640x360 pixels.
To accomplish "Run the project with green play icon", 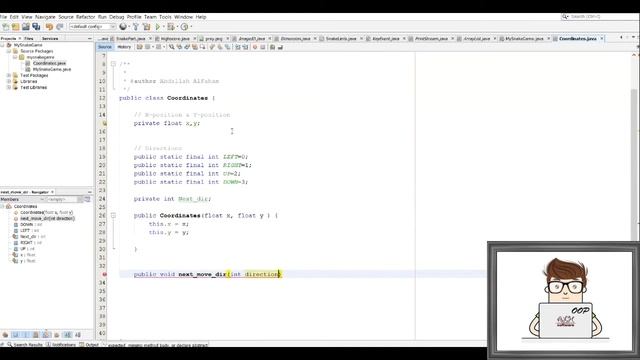I will pos(158,27).
